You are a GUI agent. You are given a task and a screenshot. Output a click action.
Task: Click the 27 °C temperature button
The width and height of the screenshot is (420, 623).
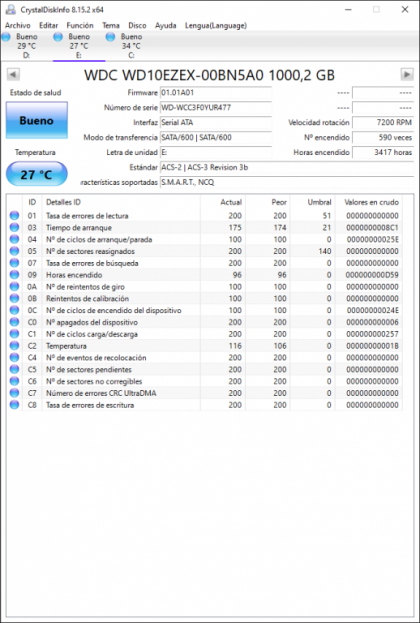37,174
